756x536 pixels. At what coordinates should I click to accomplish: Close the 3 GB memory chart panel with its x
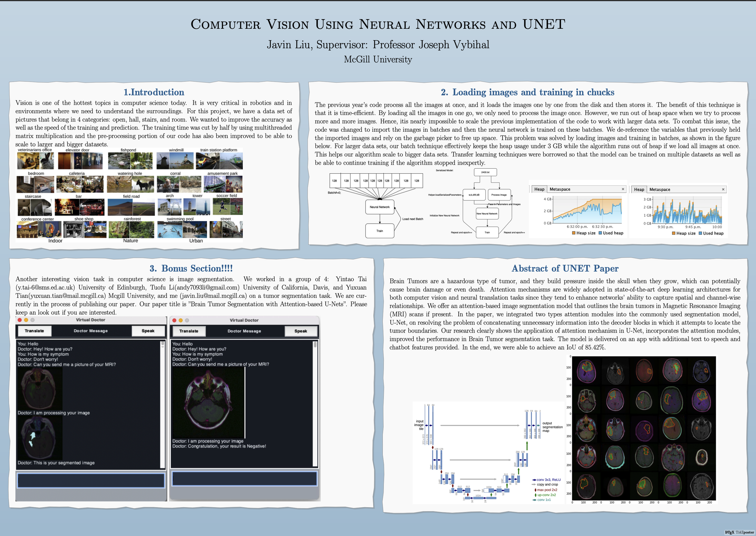click(723, 189)
